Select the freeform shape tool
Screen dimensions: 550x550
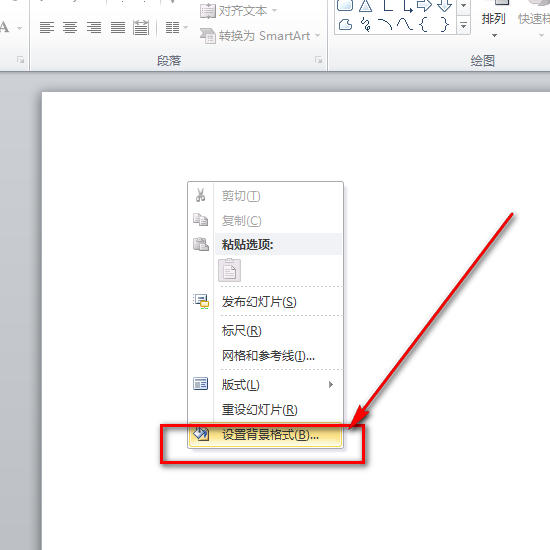pos(346,25)
